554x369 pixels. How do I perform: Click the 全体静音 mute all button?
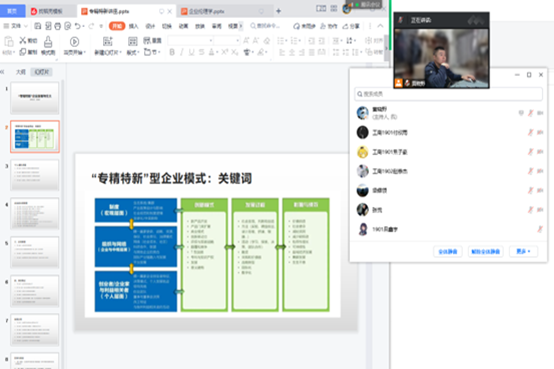coord(448,251)
